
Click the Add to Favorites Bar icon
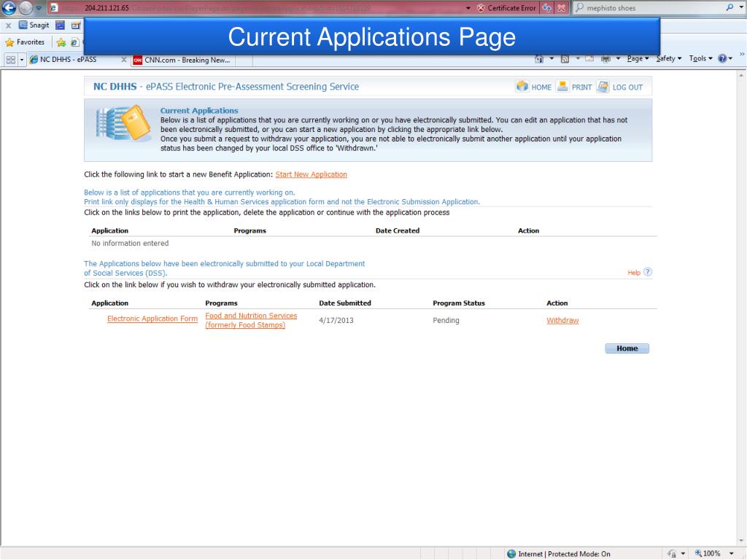click(x=61, y=42)
